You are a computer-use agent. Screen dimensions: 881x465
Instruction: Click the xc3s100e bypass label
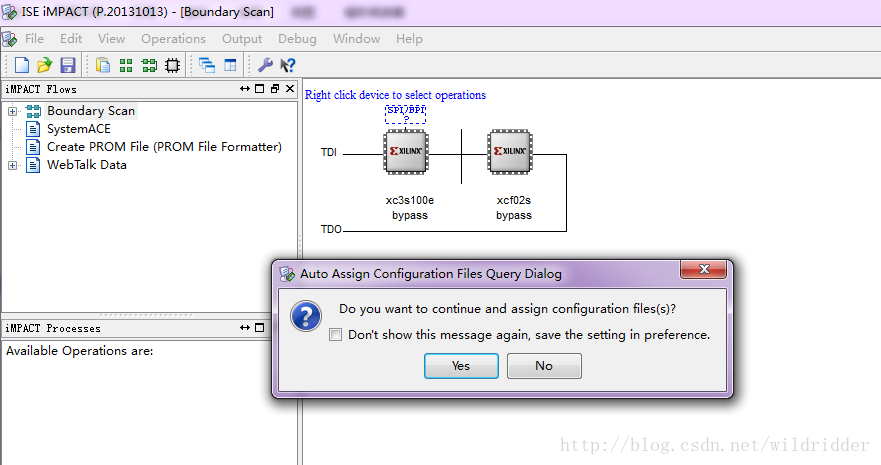[410, 208]
